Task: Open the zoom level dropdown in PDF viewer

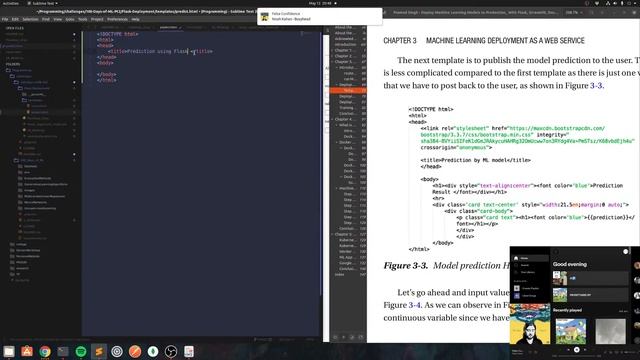Action: [573, 13]
